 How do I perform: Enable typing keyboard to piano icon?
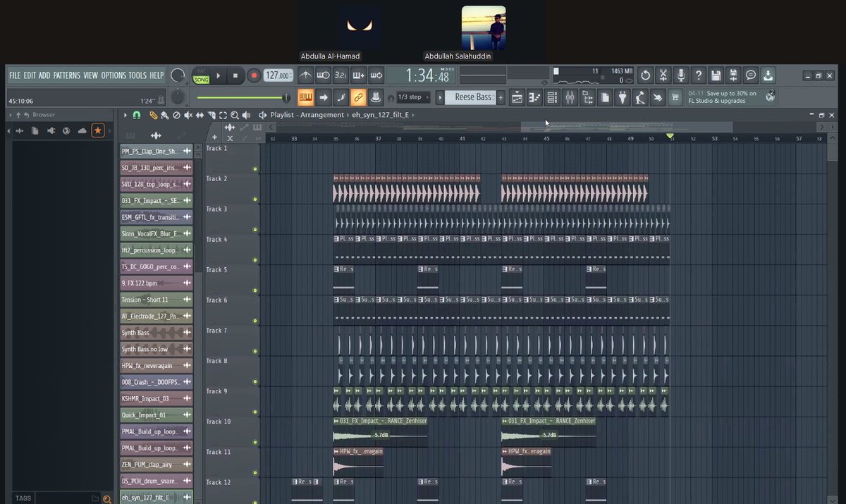pyautogui.click(x=306, y=97)
